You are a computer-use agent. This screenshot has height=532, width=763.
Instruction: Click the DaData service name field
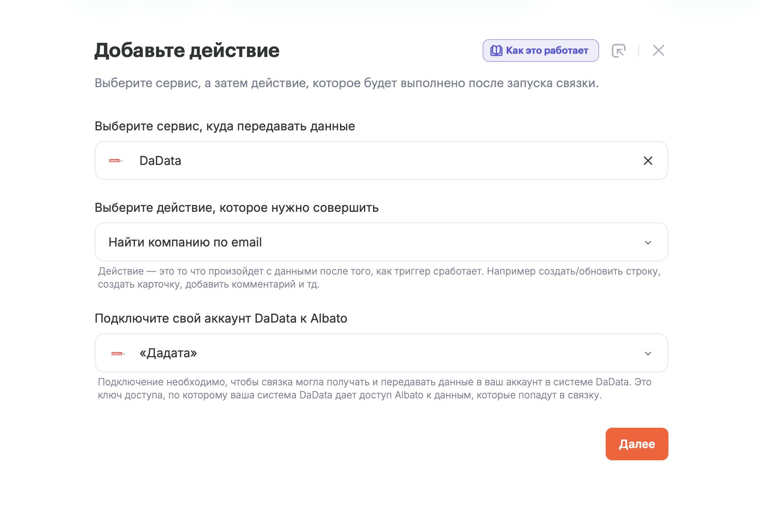pos(367,160)
